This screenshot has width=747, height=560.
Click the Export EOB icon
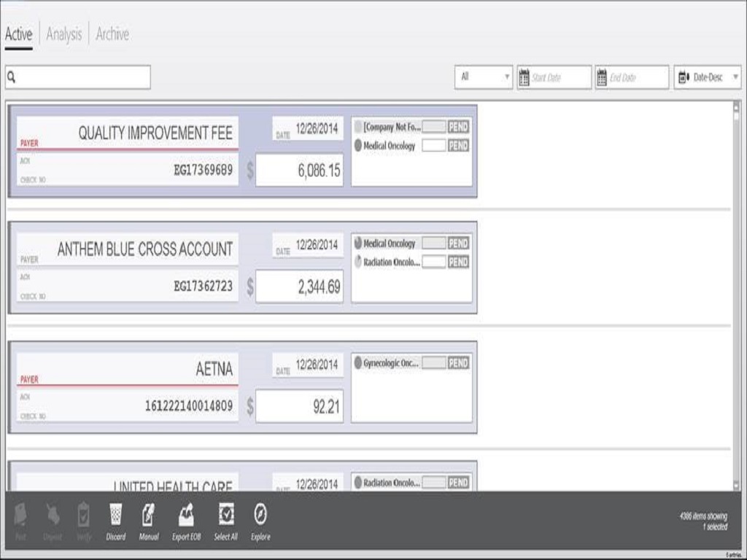click(186, 514)
